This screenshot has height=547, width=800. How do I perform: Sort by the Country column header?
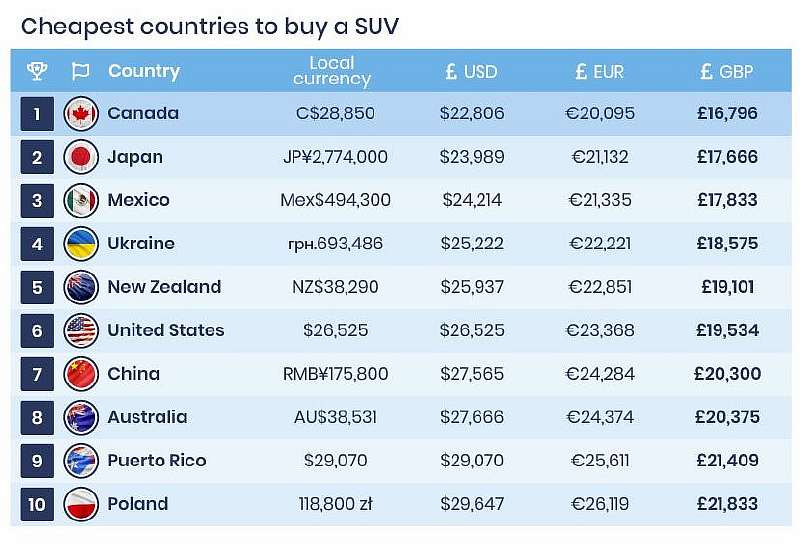pyautogui.click(x=143, y=71)
